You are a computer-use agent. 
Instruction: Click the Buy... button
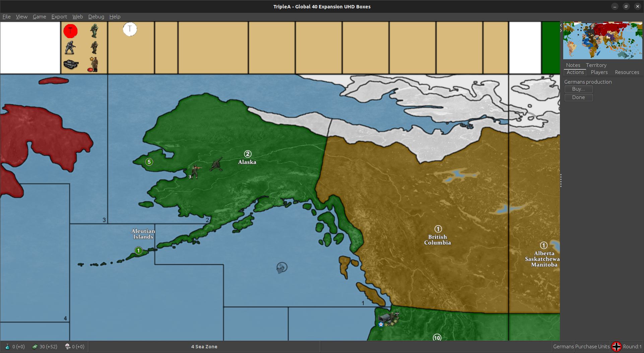(579, 89)
